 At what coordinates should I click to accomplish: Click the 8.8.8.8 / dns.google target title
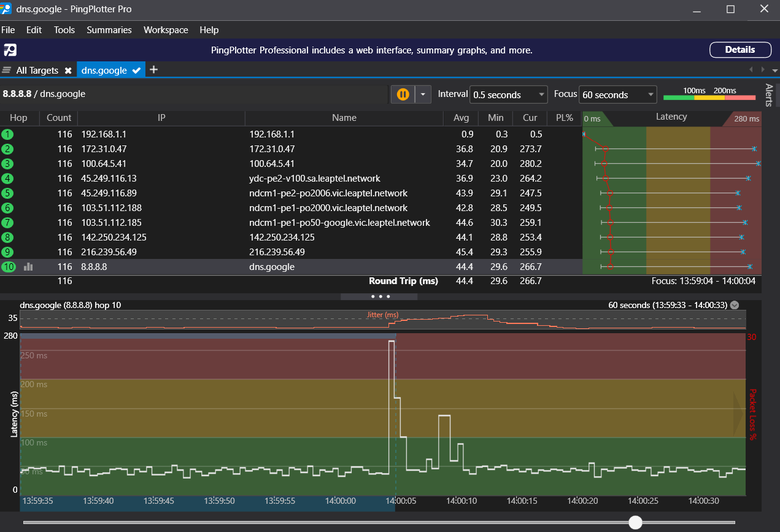click(x=44, y=94)
